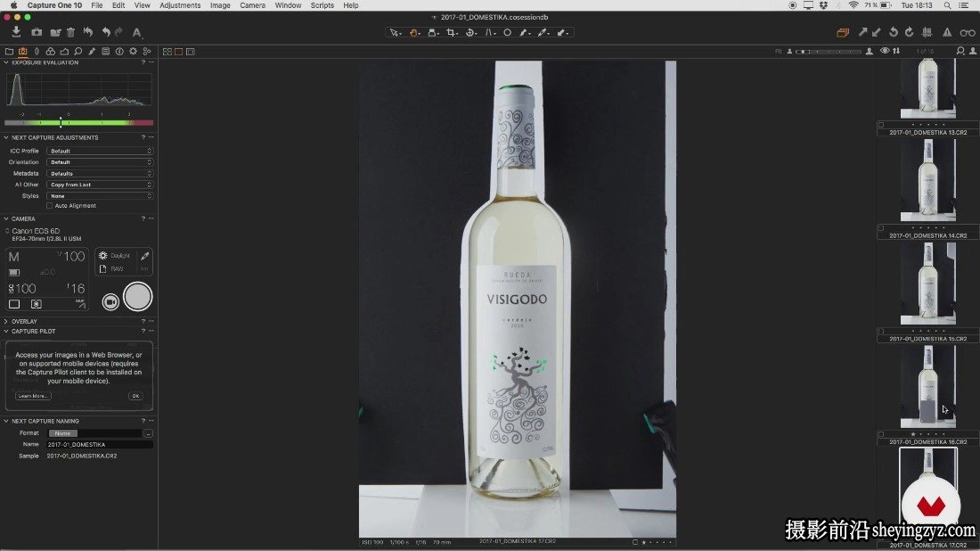Open the Adjustments menu
980x551 pixels.
pos(180,5)
